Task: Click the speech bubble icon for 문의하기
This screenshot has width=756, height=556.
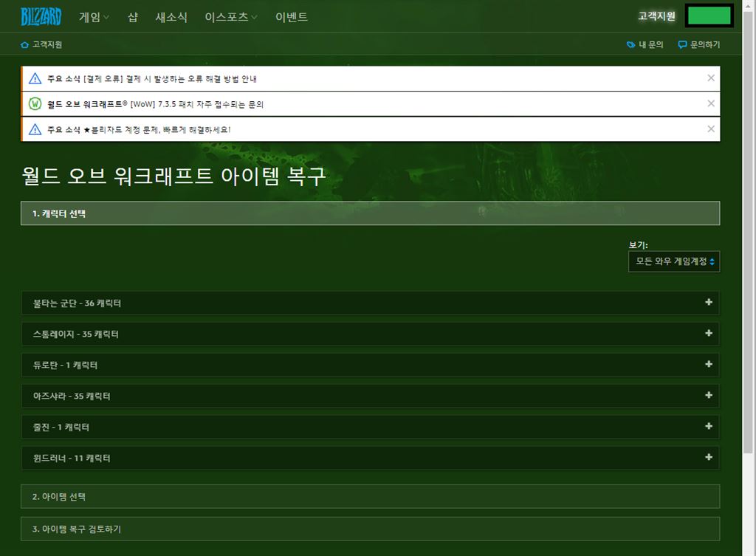Action: point(682,45)
